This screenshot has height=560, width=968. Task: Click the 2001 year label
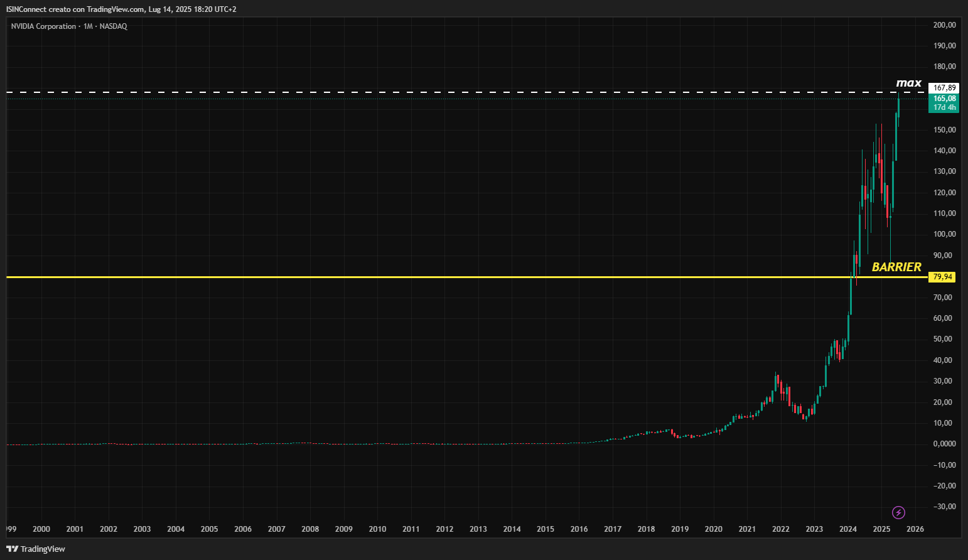click(75, 529)
